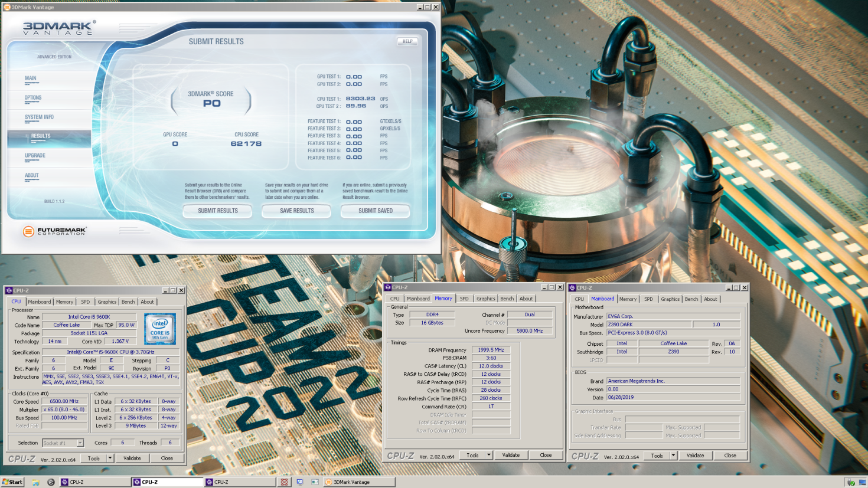Click the CPU Test 1 value '8303.23'
Image resolution: width=868 pixels, height=488 pixels.
click(360, 99)
